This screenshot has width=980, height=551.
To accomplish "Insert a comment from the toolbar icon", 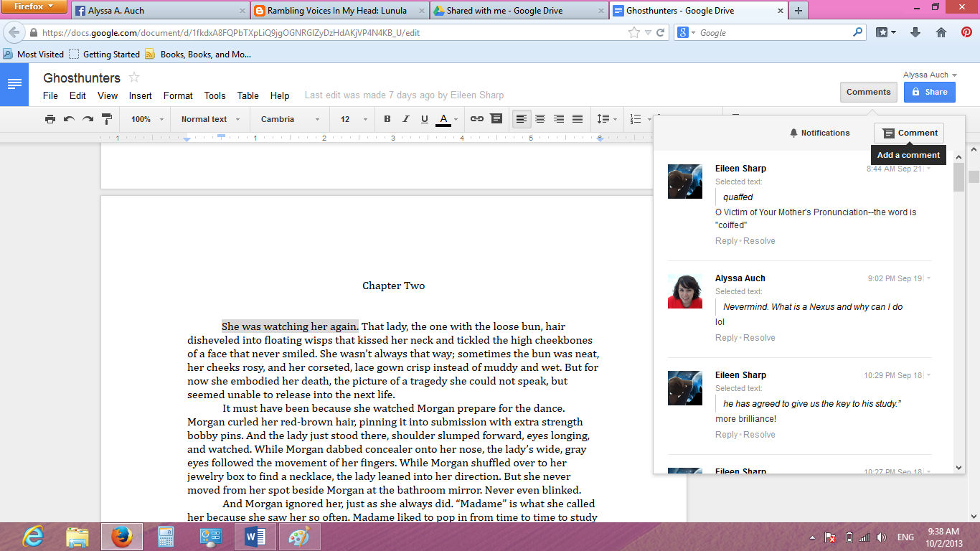I will 496,119.
